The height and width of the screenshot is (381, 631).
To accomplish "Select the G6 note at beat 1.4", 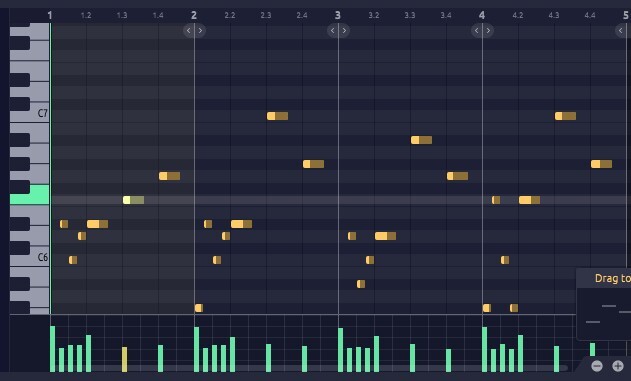I will 169,176.
